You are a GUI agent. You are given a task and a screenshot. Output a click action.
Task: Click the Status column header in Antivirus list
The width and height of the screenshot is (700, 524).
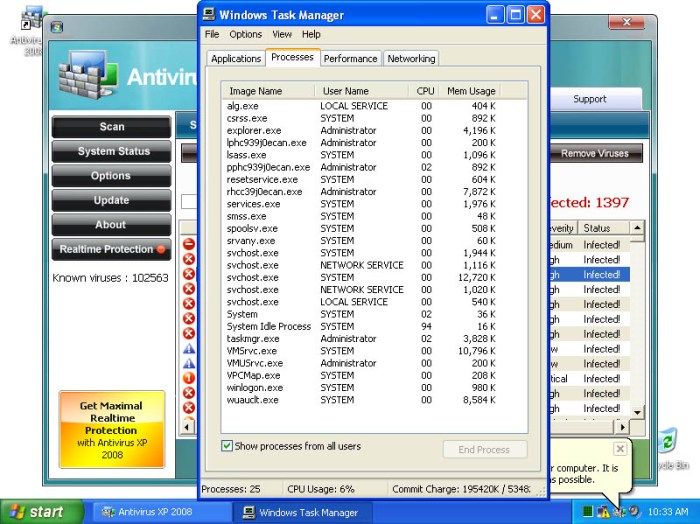click(x=604, y=228)
